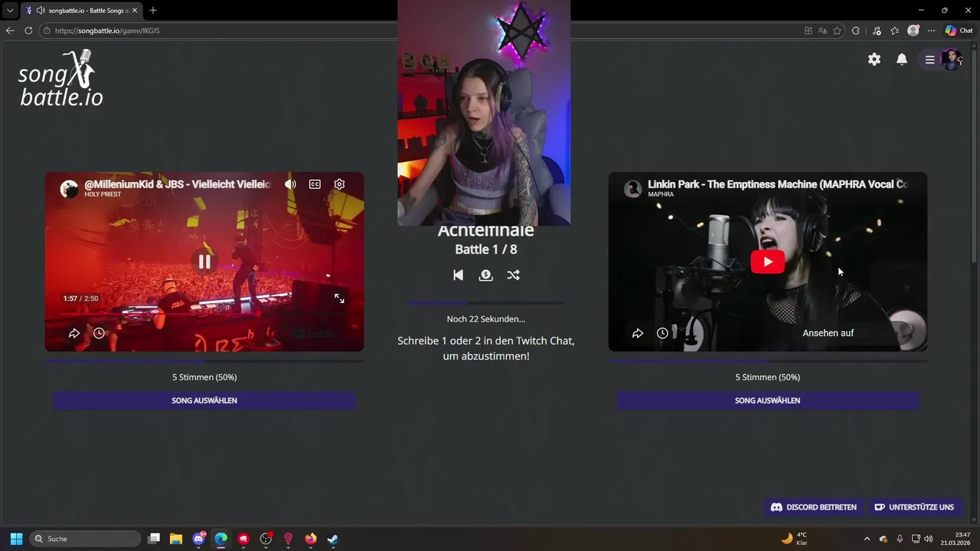Viewport: 980px width, 551px height.
Task: Open File Explorer from taskbar
Action: [x=176, y=539]
